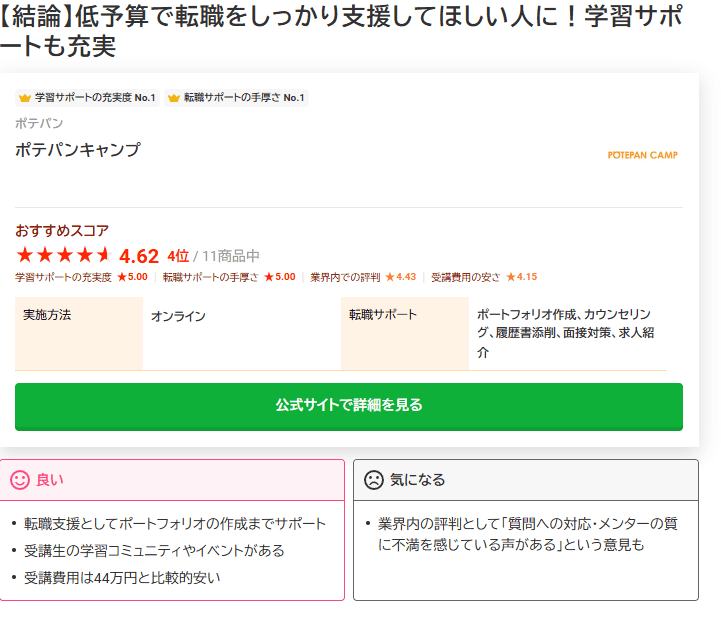Click the star next to 業界内での評判 4.43

tap(390, 277)
